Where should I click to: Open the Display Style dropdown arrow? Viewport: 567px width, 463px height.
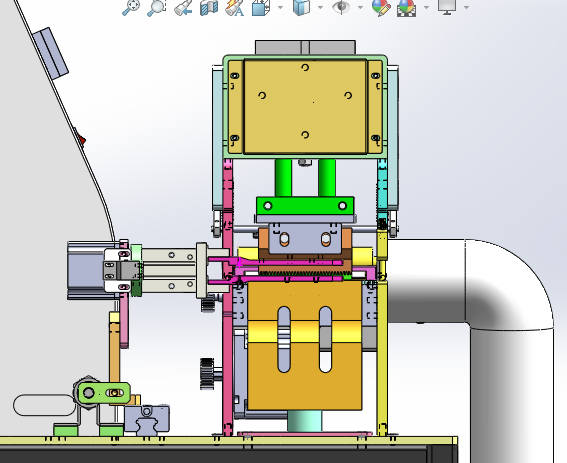(320, 7)
